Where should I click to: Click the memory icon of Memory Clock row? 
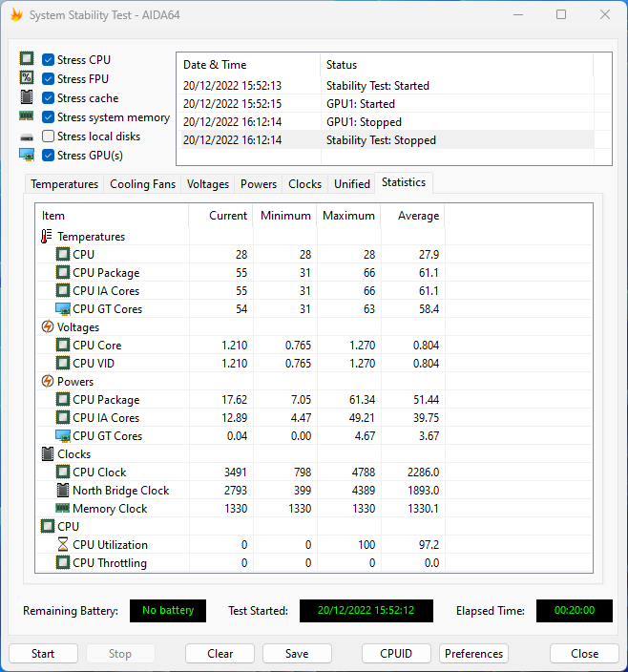pos(63,508)
